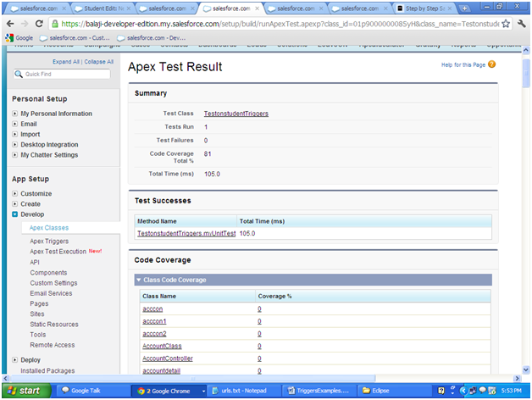
Task: Select Apex Triggers in sidebar
Action: click(x=49, y=241)
